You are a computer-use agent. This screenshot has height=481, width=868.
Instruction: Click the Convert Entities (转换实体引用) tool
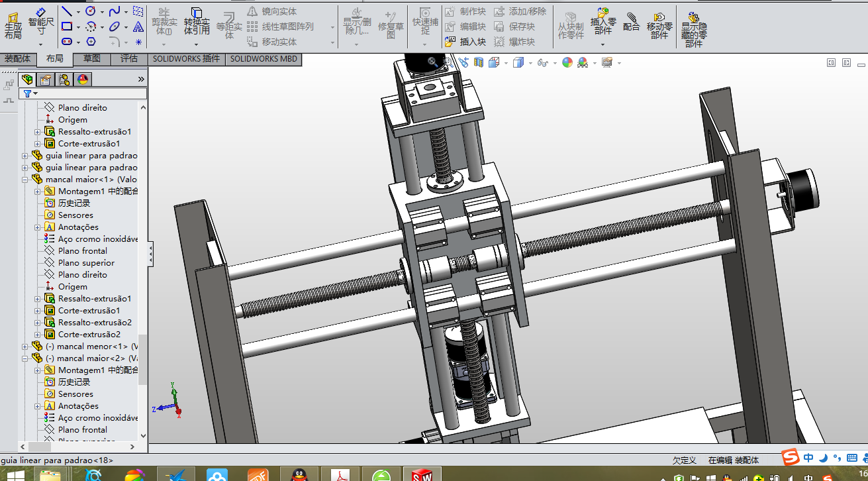pyautogui.click(x=197, y=22)
